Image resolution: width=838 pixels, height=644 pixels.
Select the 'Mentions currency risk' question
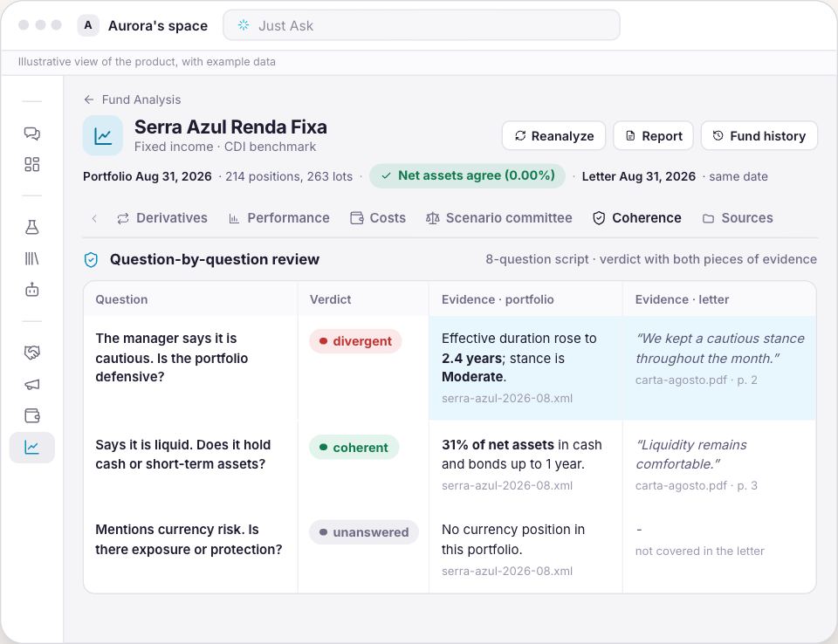pyautogui.click(x=189, y=539)
